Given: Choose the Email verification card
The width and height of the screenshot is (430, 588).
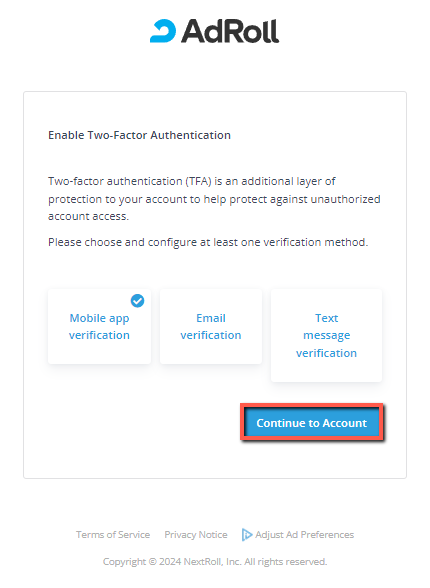Looking at the screenshot, I should click(x=211, y=326).
